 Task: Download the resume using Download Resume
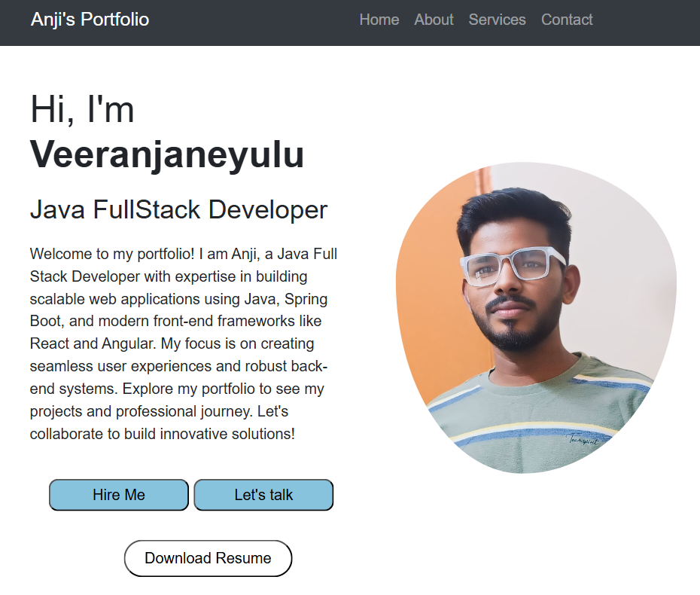pos(208,558)
